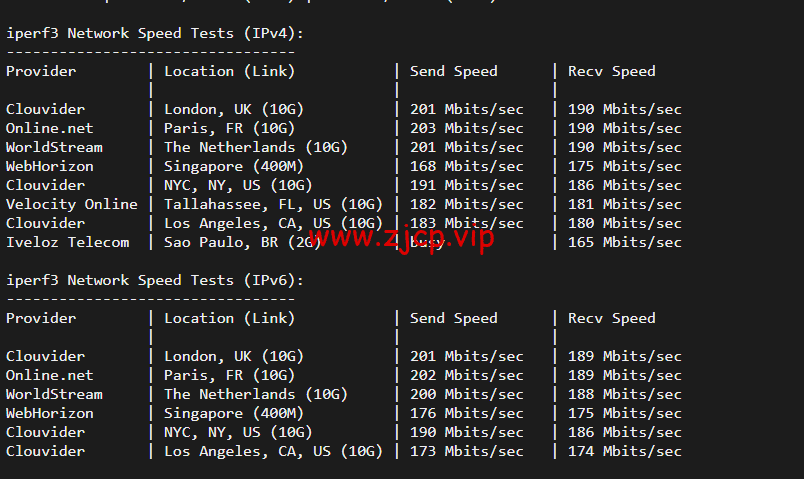Select 'Tallahassee, FL, US (10G)' location
The image size is (804, 479).
point(273,204)
